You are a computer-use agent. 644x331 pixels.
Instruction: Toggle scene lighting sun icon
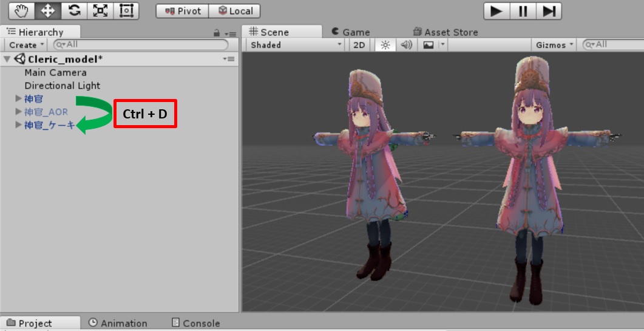coord(384,45)
